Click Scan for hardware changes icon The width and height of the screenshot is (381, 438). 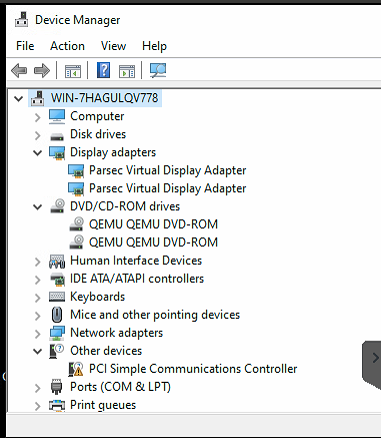coord(158,70)
